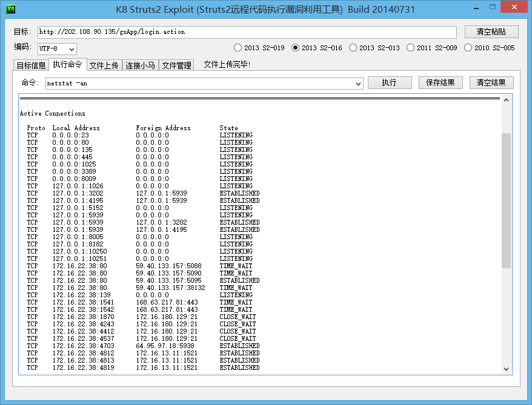
Task: Click the local address 172.16.22.38:1870
Action: (84, 317)
